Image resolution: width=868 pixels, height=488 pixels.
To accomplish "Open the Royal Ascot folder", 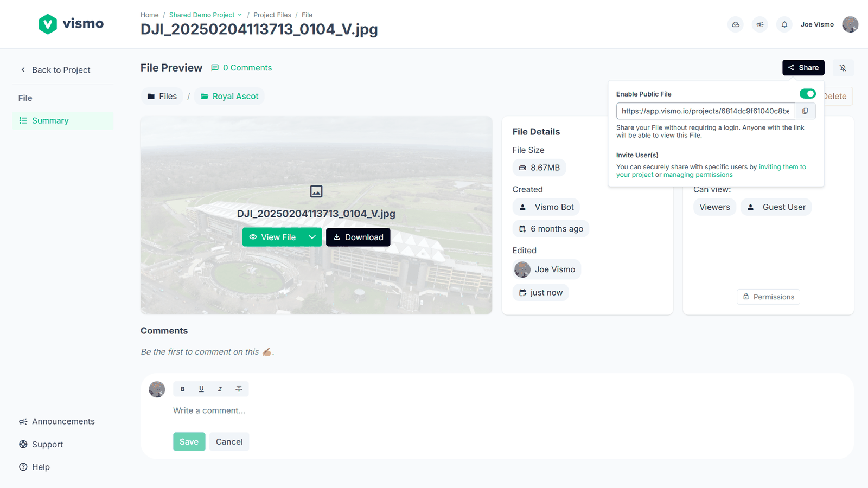I will click(229, 96).
